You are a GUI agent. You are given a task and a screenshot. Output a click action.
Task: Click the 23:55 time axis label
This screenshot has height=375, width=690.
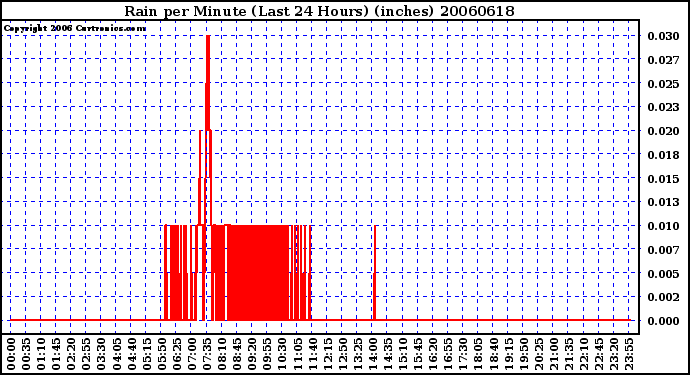pos(629,354)
